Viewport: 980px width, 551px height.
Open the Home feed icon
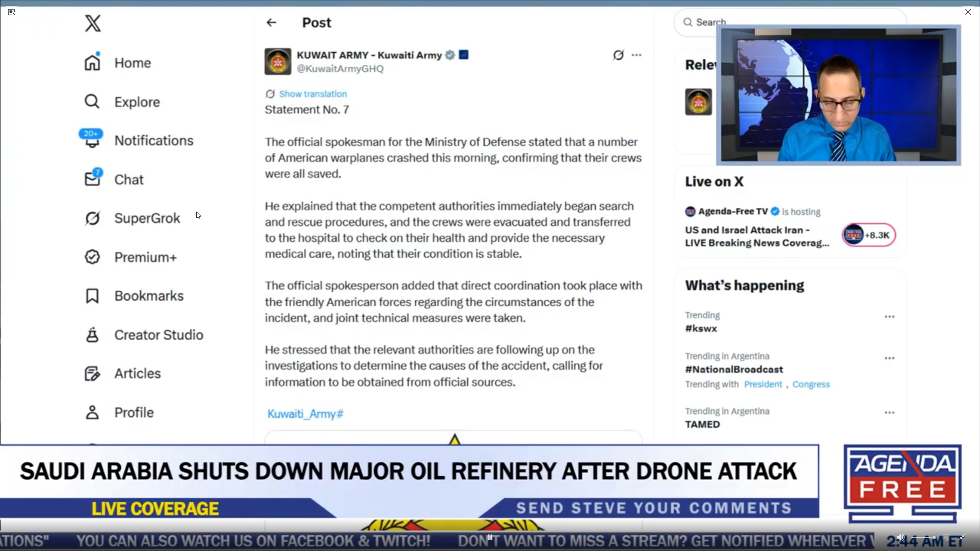pyautogui.click(x=92, y=63)
